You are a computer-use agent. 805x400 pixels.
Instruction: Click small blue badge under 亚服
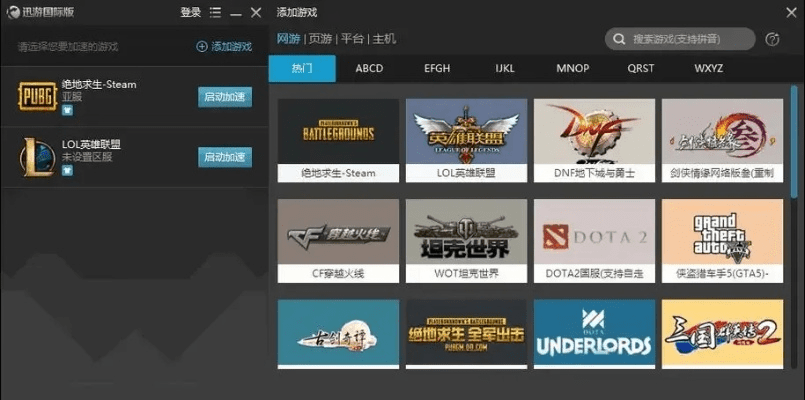[67, 111]
